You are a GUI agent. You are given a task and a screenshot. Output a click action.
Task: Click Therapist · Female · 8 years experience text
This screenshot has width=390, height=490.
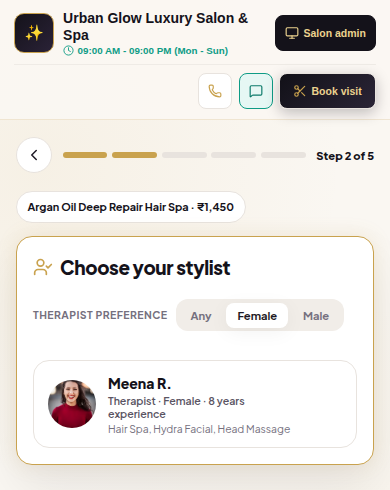[176, 407]
